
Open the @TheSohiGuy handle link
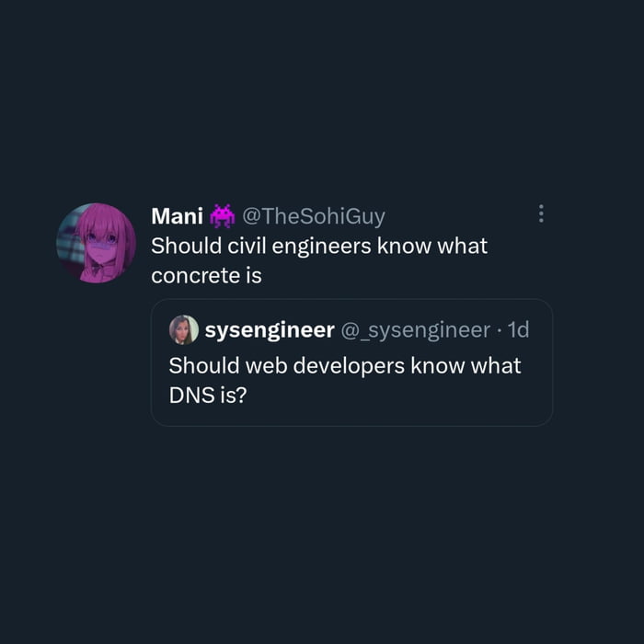pyautogui.click(x=313, y=216)
